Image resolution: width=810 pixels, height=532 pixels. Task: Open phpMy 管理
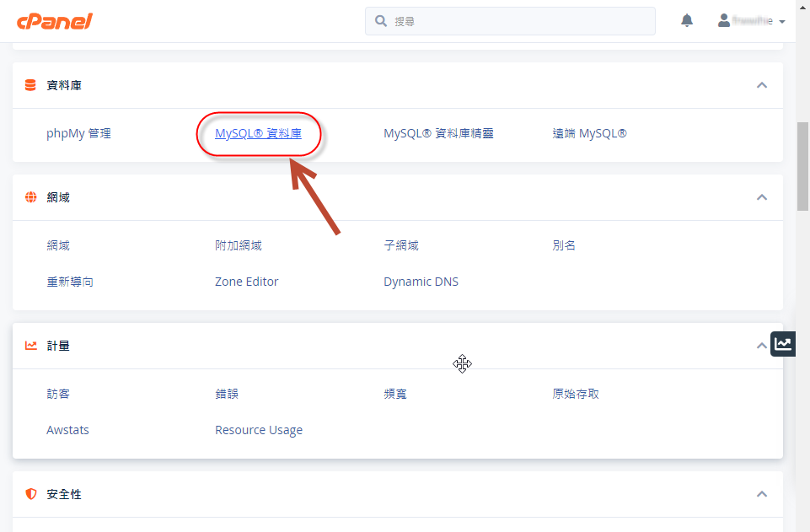coord(78,133)
